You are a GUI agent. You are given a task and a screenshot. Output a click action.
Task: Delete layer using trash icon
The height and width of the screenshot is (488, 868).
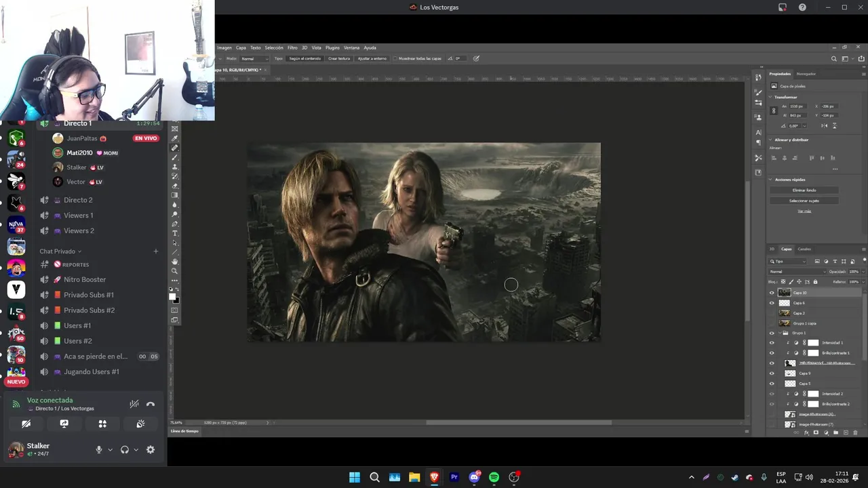855,432
